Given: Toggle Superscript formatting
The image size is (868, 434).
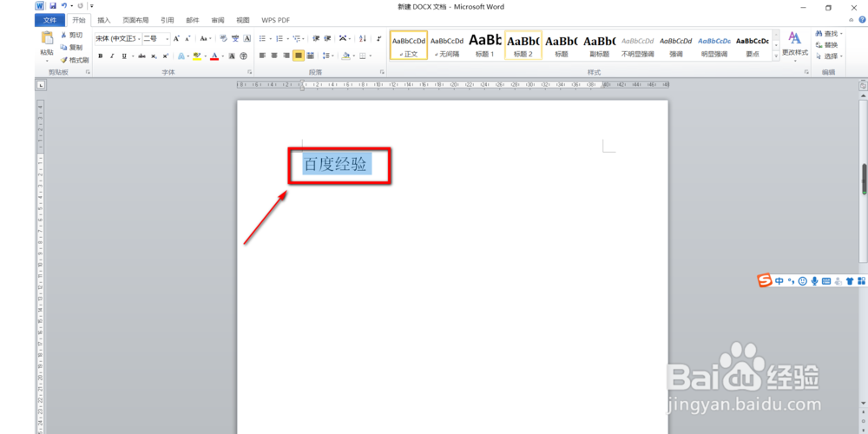Looking at the screenshot, I should click(166, 56).
